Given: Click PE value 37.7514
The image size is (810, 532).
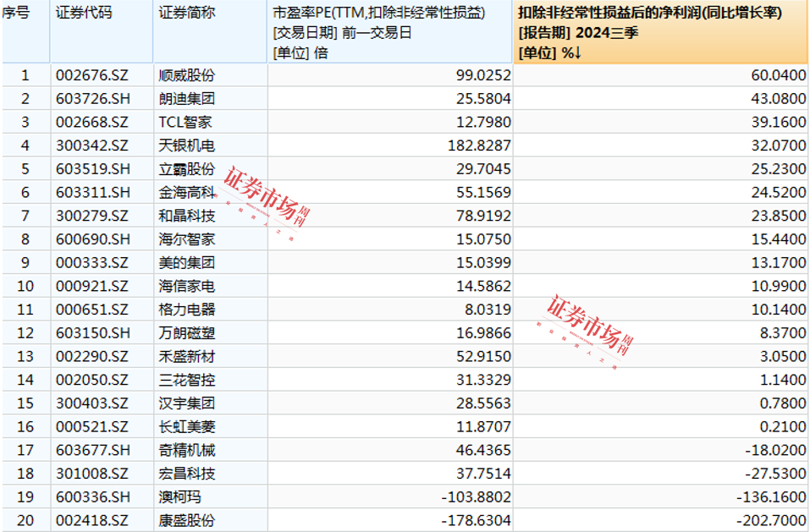Looking at the screenshot, I should click(x=483, y=474).
